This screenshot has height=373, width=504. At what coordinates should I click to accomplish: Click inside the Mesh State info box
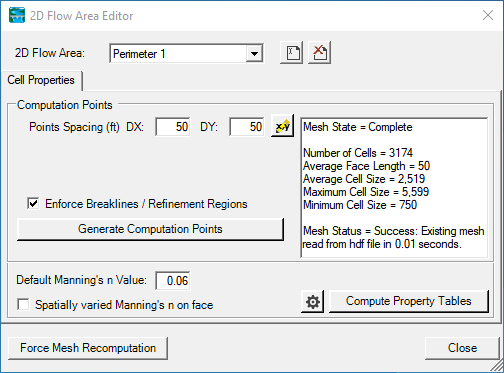(394, 187)
